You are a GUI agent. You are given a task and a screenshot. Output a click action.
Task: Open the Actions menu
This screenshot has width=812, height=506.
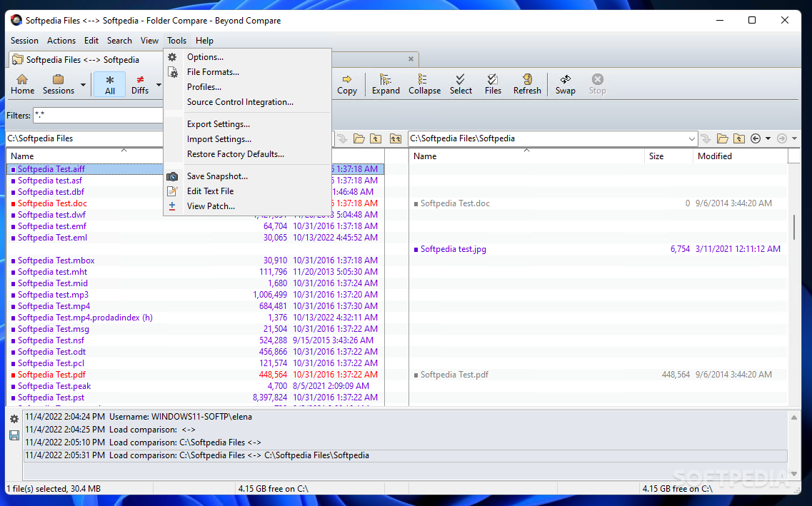(61, 41)
